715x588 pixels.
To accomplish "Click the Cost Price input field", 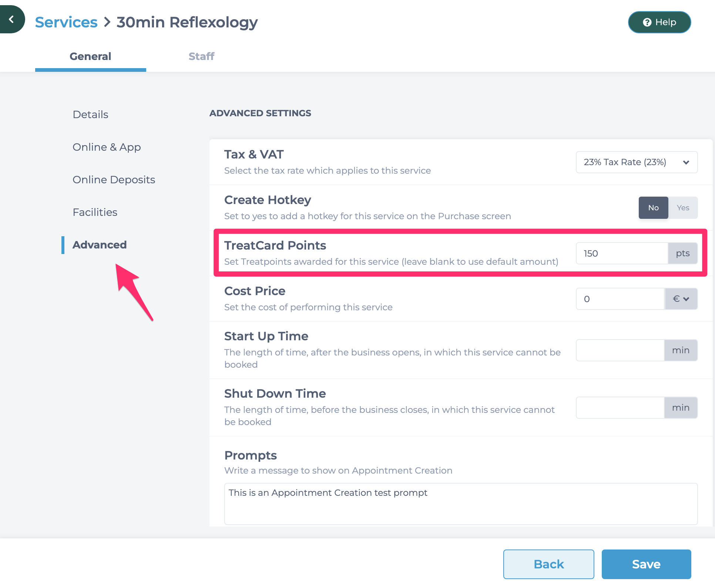I will tap(620, 299).
